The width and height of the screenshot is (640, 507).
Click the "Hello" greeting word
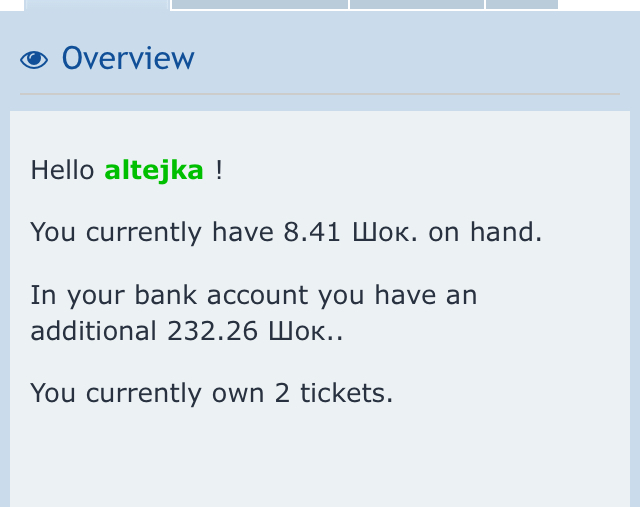coord(62,170)
